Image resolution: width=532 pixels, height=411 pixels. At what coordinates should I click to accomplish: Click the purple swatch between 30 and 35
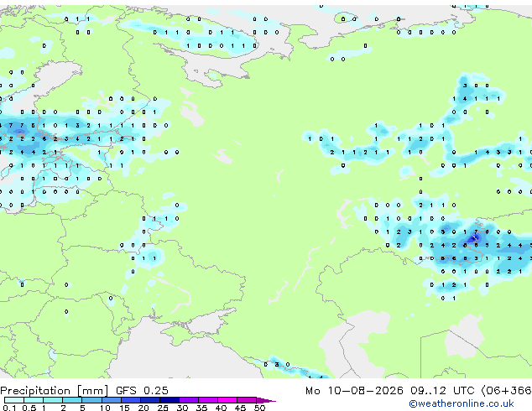click(x=189, y=400)
